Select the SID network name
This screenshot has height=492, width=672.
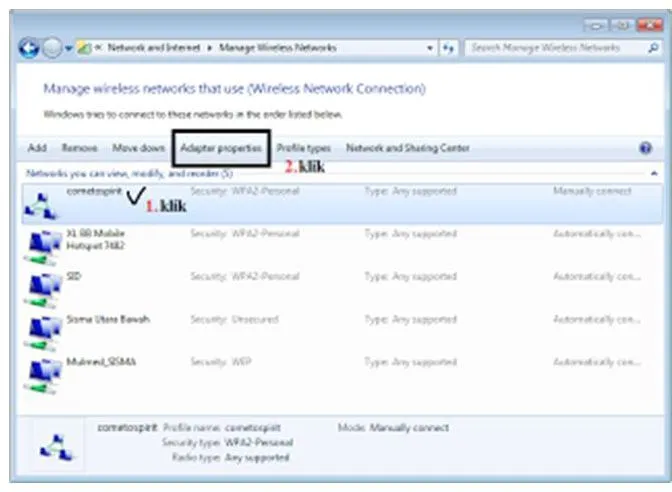coord(74,276)
